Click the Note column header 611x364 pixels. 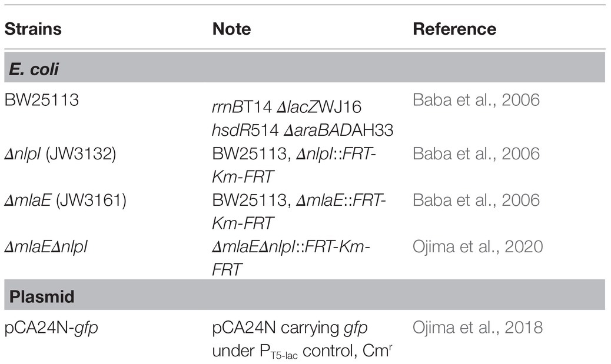tap(231, 29)
